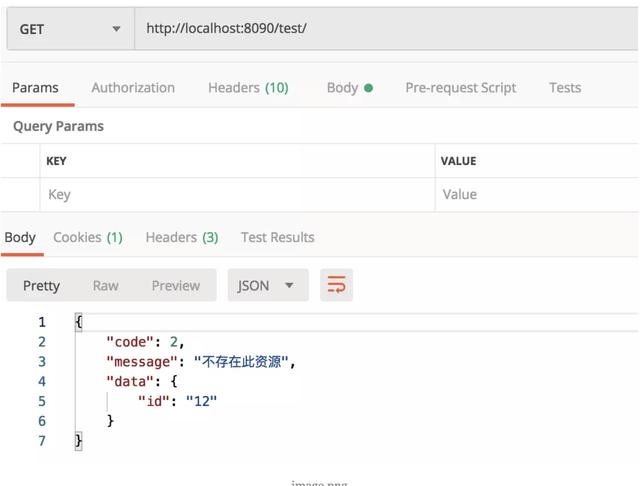Viewport: 640px width, 486px height.
Task: Open the Pre-request Script tab
Action: click(x=460, y=88)
